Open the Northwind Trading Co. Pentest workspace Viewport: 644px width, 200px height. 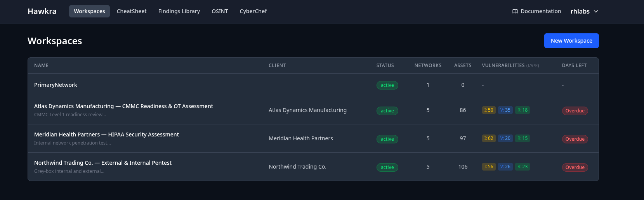pyautogui.click(x=103, y=163)
